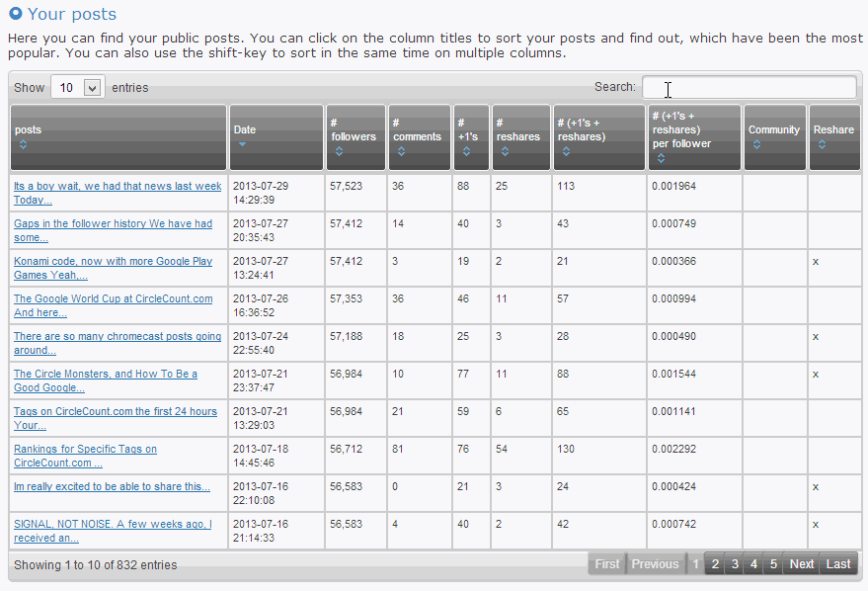Viewport: 868px width, 591px height.
Task: Click the Last pagination button
Action: click(838, 564)
